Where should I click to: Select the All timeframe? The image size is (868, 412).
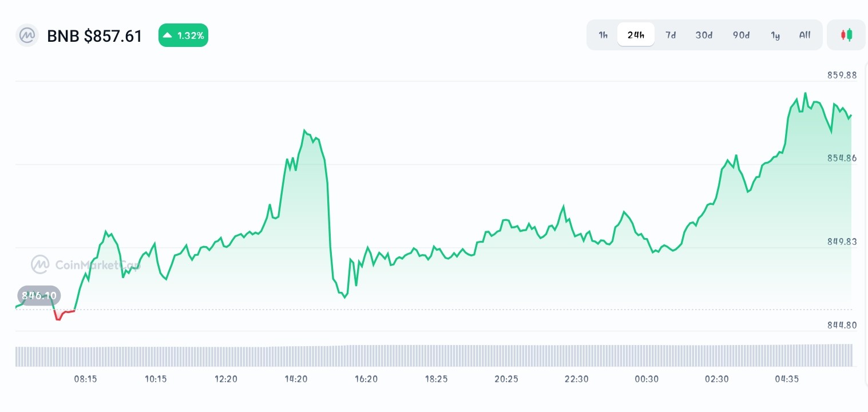[x=804, y=35]
